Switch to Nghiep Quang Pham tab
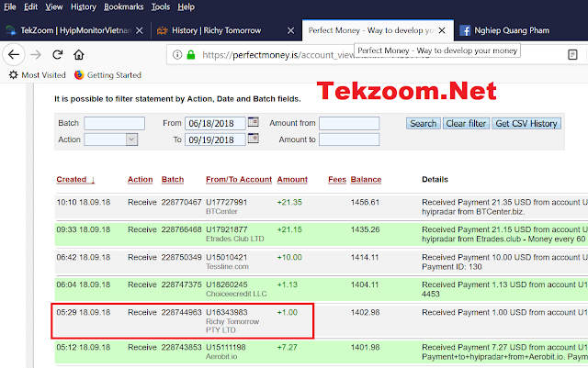The image size is (588, 368). pyautogui.click(x=512, y=30)
